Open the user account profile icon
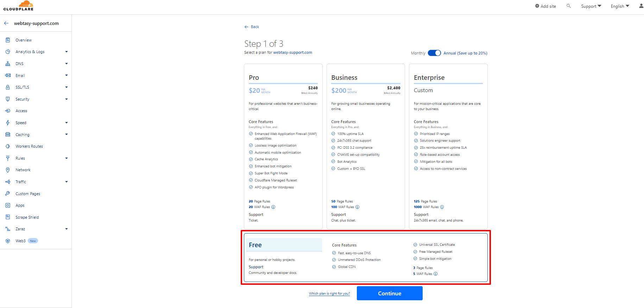Image resolution: width=644 pixels, height=308 pixels. pos(641,6)
